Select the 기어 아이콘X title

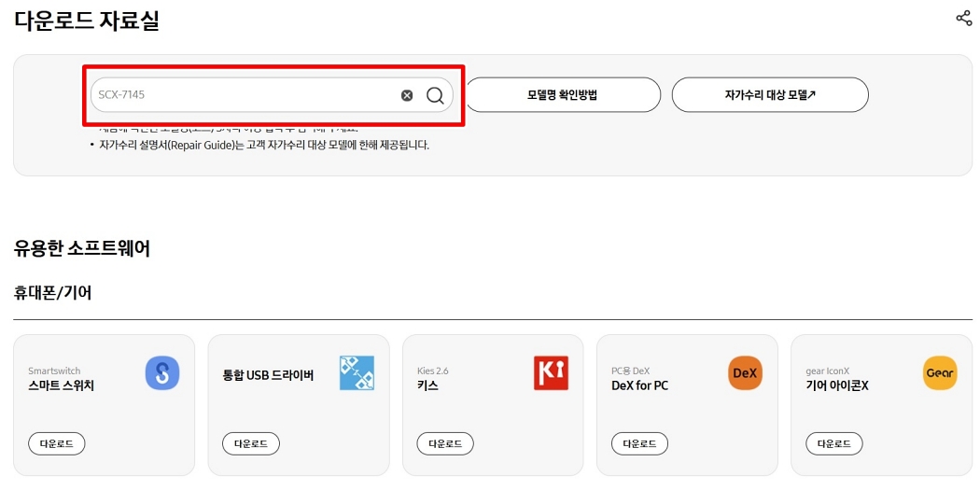pos(837,385)
